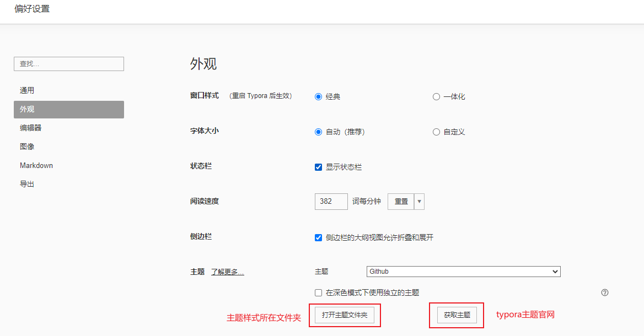The image size is (644, 336).
Task: Click the 获取主题 button
Action: click(x=457, y=315)
